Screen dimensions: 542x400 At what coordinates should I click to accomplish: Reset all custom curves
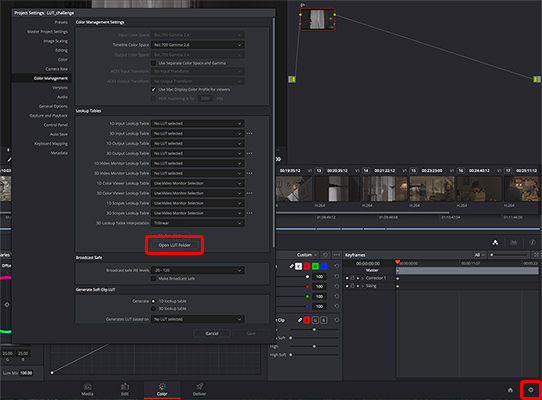coord(325,255)
